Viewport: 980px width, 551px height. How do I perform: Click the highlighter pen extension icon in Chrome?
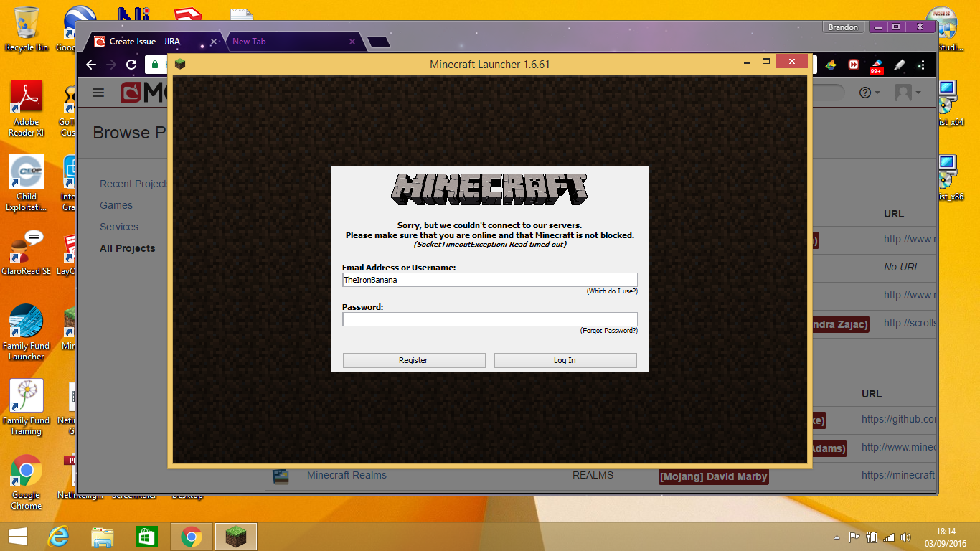click(899, 65)
